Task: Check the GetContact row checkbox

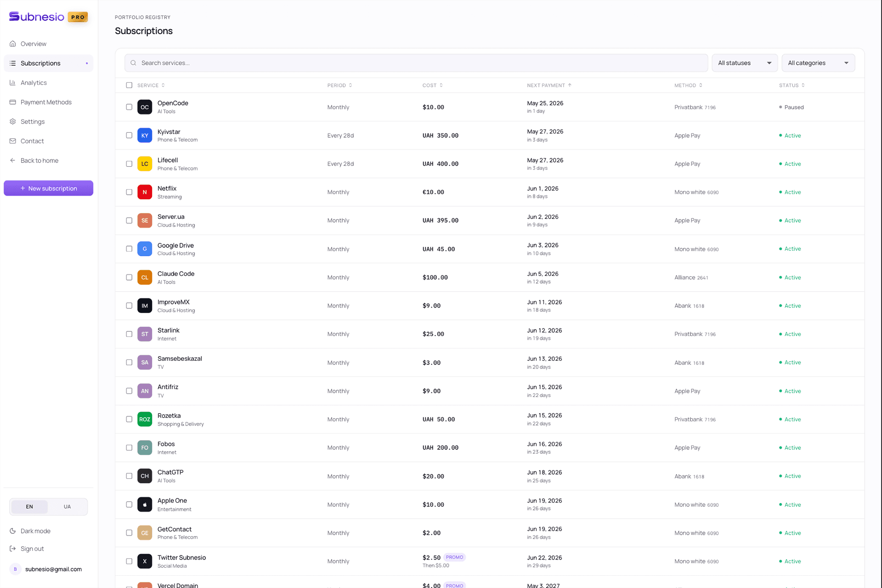Action: coord(129,533)
